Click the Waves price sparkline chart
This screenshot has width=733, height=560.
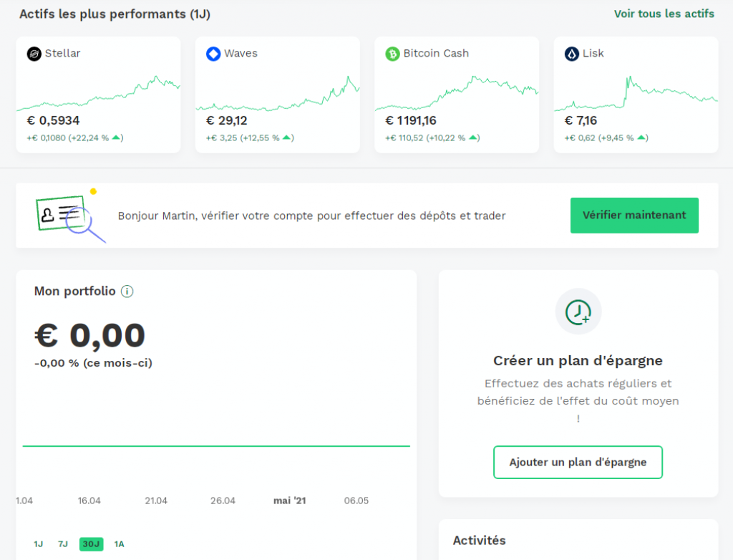277,95
